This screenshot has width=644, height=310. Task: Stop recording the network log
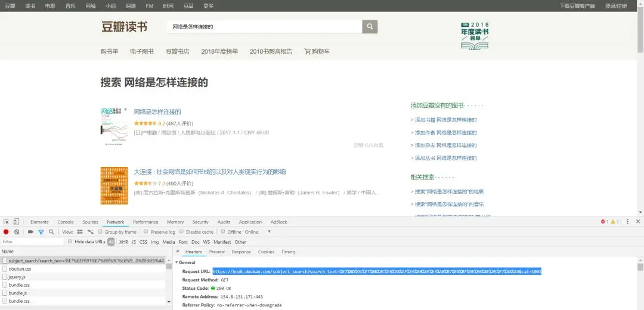[x=6, y=232]
